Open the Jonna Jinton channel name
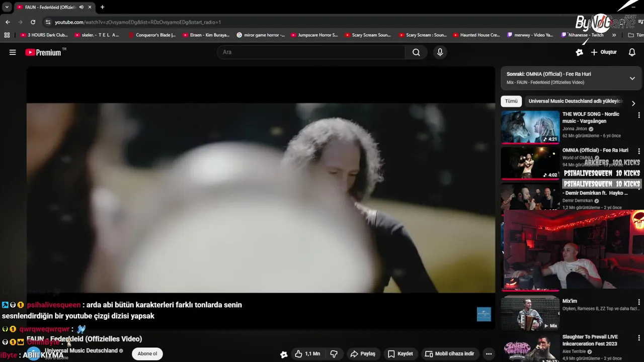The width and height of the screenshot is (644, 362). pos(575,129)
